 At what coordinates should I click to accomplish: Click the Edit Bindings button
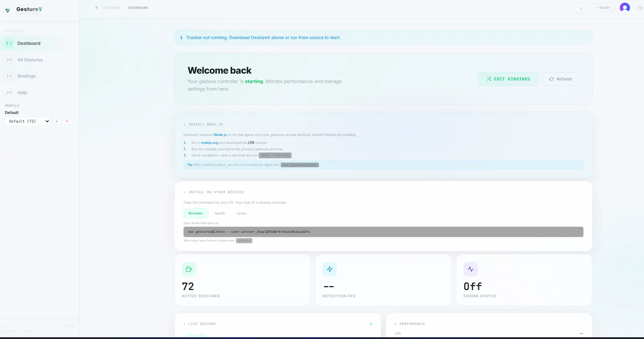pyautogui.click(x=508, y=79)
